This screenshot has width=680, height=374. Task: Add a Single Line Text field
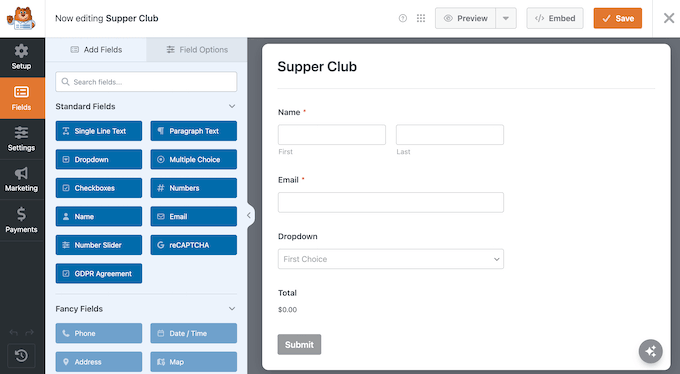click(99, 131)
